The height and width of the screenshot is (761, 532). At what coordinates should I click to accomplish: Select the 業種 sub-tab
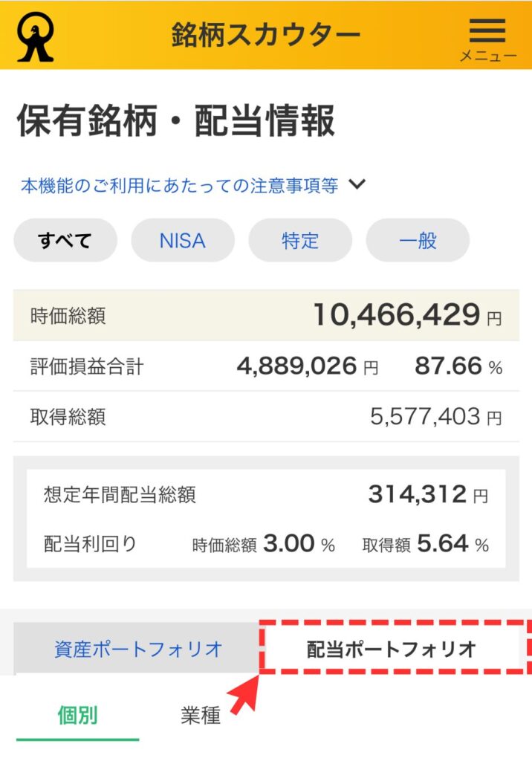pyautogui.click(x=201, y=715)
